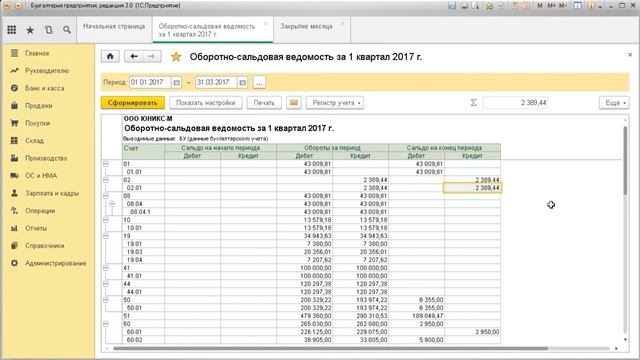This screenshot has height=360, width=640.
Task: Collapse account 08 group
Action: (x=106, y=196)
